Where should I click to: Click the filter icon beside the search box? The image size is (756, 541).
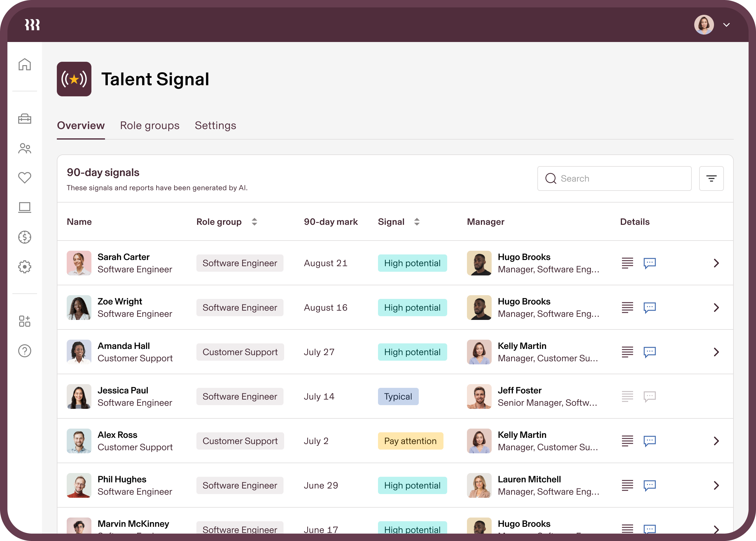[x=711, y=178]
